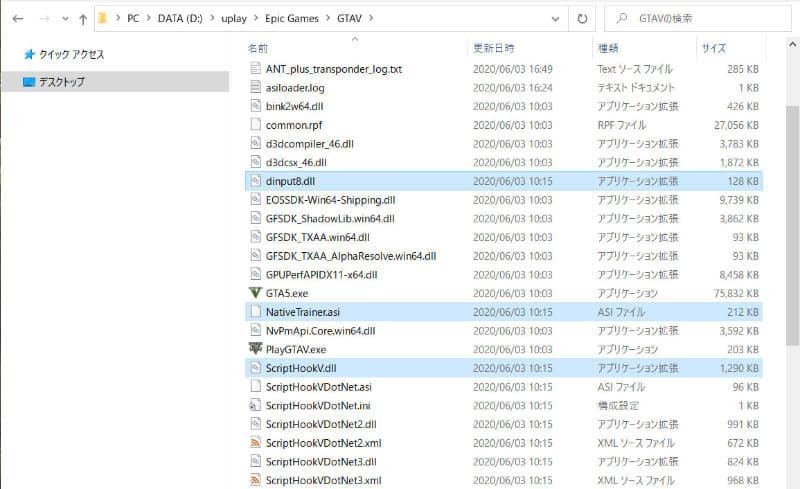
Task: Click the d3dcompiler_46.dll file icon
Action: pyautogui.click(x=255, y=143)
